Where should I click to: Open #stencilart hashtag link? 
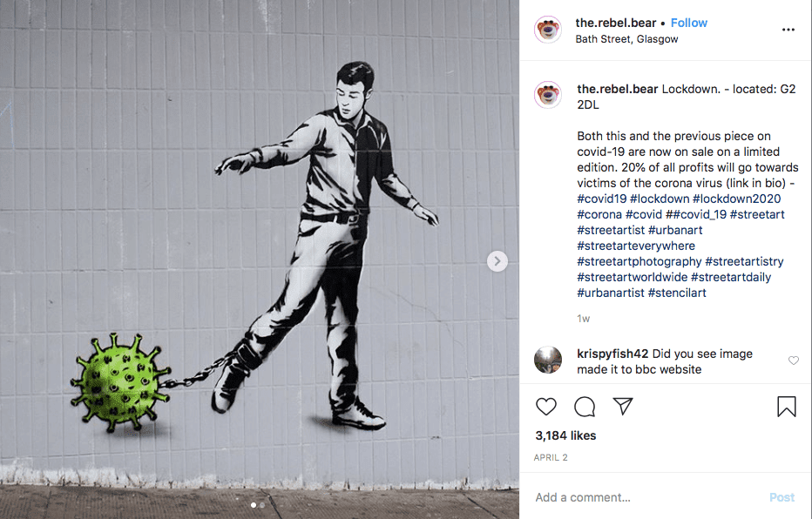point(677,293)
